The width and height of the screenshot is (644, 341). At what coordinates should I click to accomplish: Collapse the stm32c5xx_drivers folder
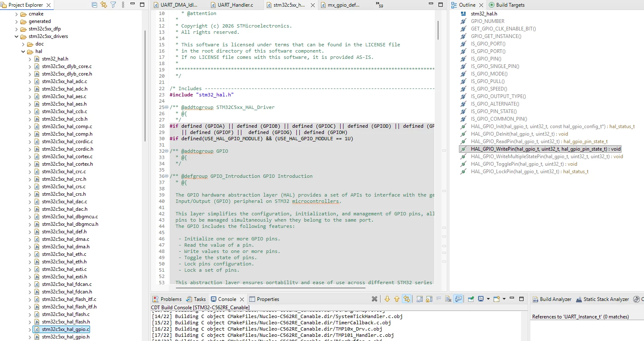point(17,36)
